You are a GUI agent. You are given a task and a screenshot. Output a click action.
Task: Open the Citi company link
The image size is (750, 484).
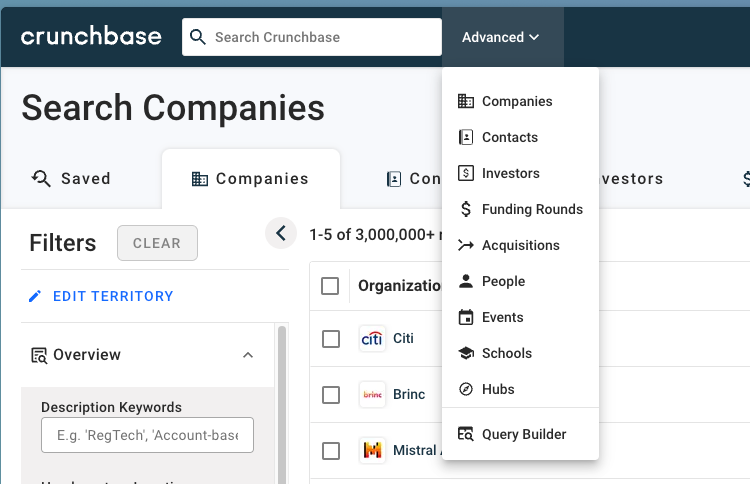403,338
